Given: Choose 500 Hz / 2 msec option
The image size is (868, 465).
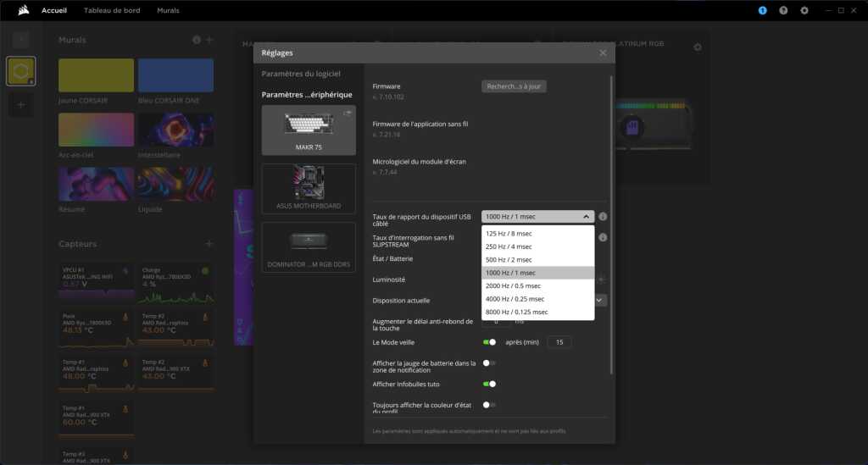Looking at the screenshot, I should tap(537, 260).
